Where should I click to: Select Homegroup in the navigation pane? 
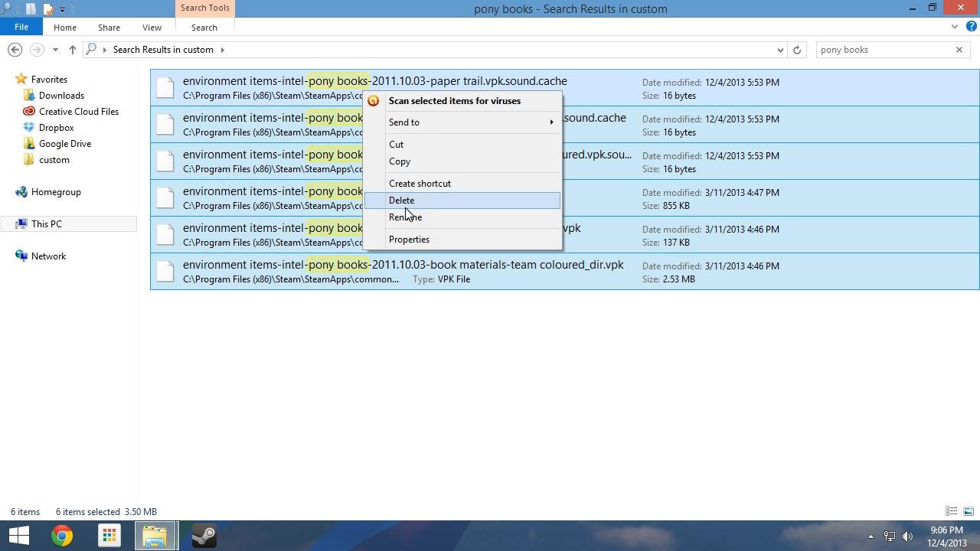tap(56, 192)
